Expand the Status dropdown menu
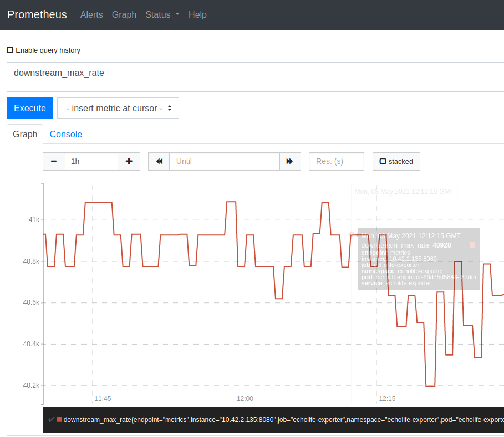This screenshot has height=437, width=504. tap(162, 14)
